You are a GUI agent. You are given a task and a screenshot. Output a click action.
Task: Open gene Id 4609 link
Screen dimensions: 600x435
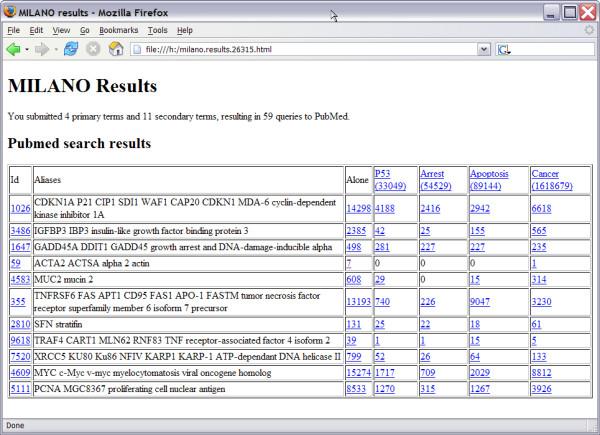coord(21,373)
